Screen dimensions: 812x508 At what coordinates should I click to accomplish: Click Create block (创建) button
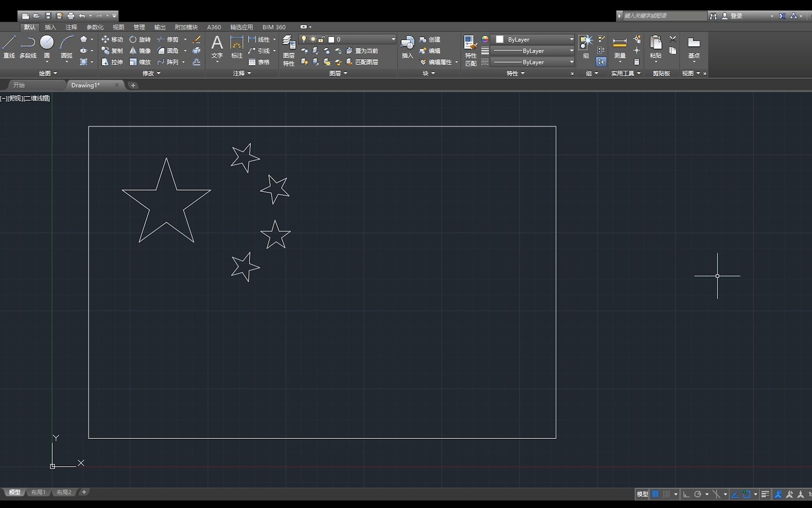pyautogui.click(x=430, y=40)
